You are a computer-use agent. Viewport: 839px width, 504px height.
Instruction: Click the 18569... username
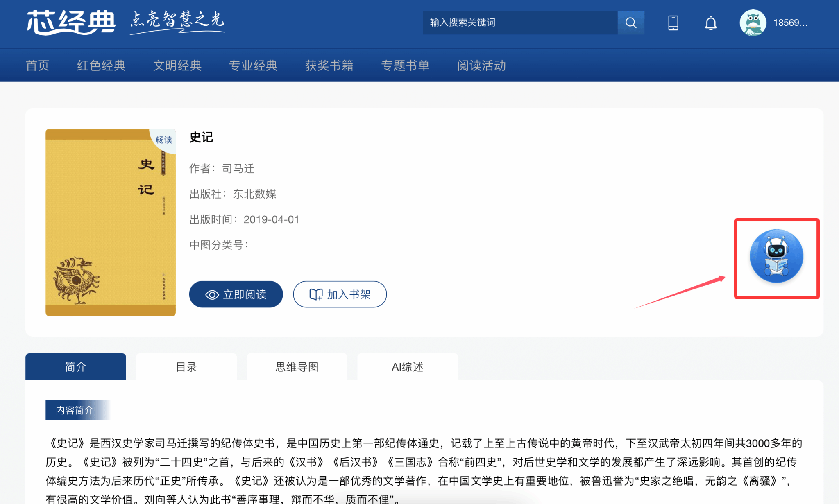pos(790,23)
